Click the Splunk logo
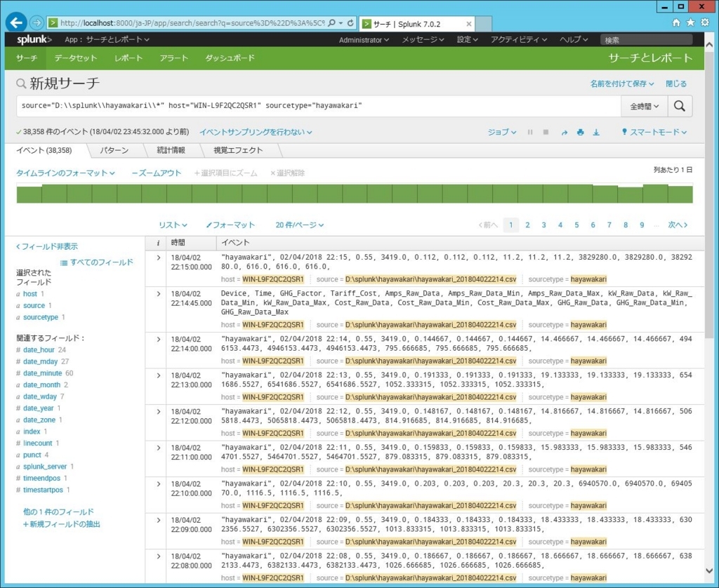The width and height of the screenshot is (719, 588). tap(34, 39)
